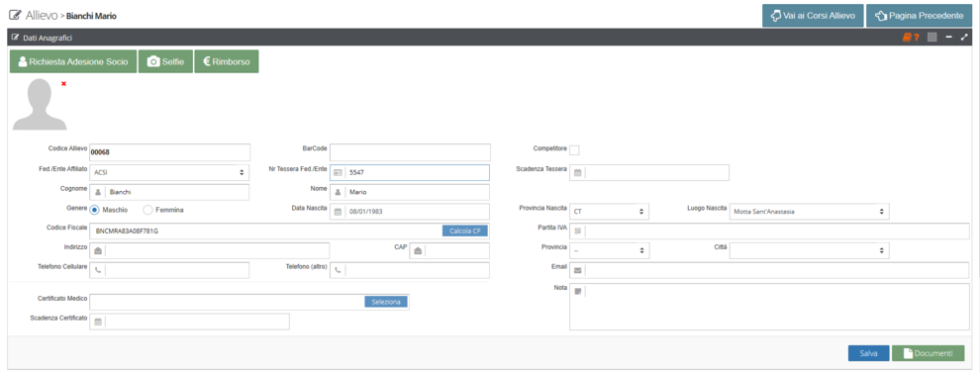
Task: Click calendar icon beside Scadenza Tessera
Action: 577,172
